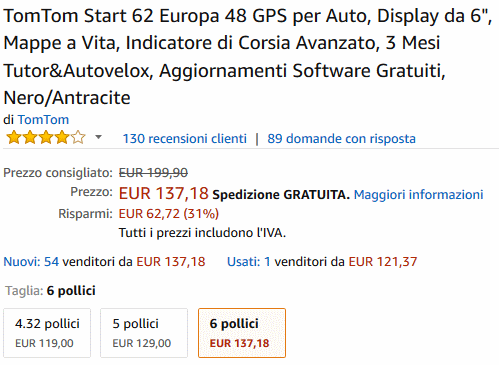Select the 6 pollici size option
The height and width of the screenshot is (365, 499).
pyautogui.click(x=242, y=333)
